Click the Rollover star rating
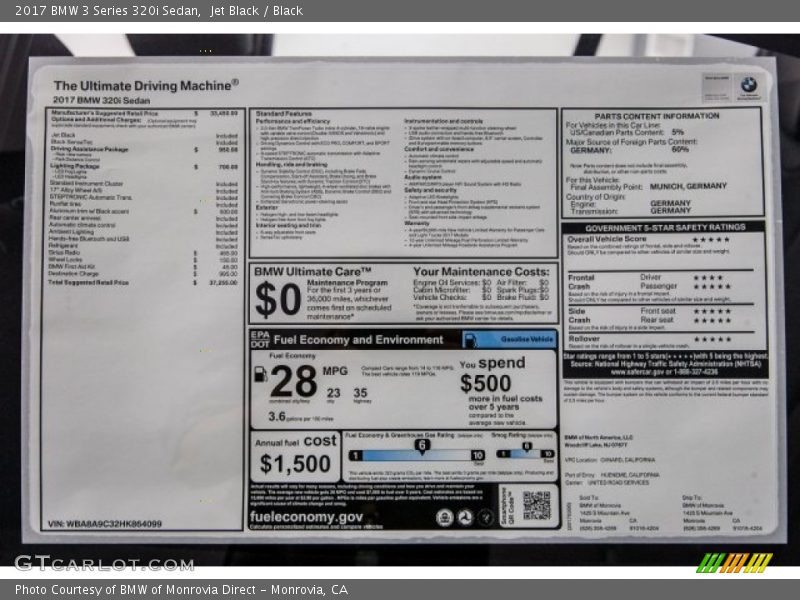 coord(712,339)
